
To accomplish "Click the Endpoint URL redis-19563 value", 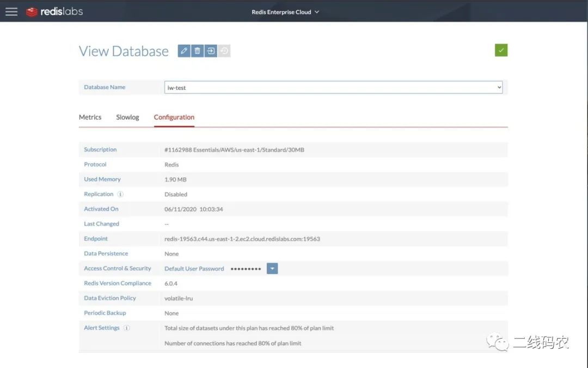I will pos(242,239).
